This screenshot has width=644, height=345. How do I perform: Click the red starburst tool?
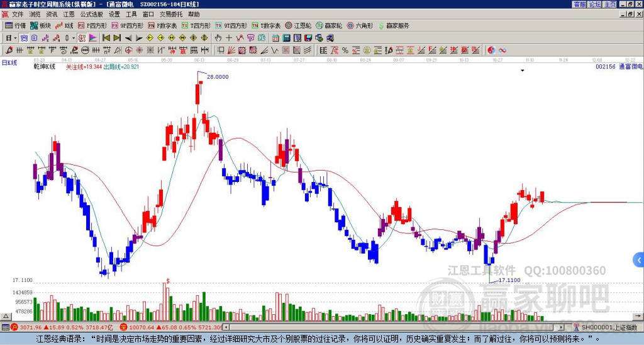click(x=139, y=50)
